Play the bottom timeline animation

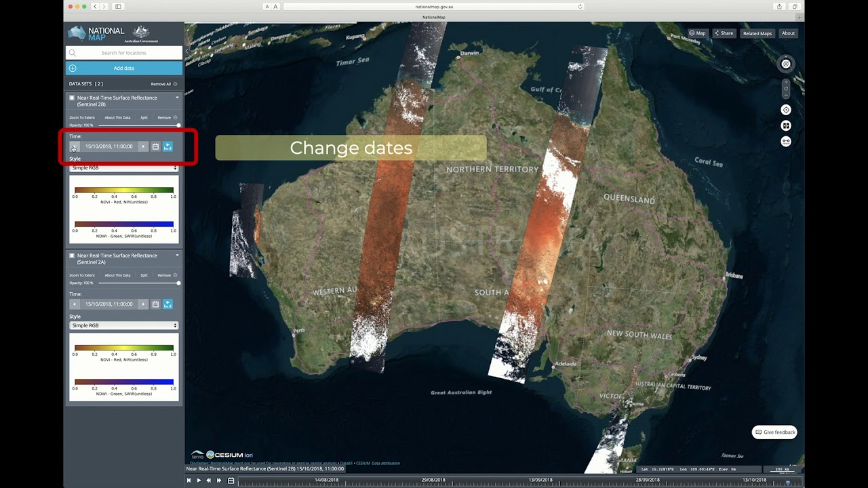click(x=199, y=481)
